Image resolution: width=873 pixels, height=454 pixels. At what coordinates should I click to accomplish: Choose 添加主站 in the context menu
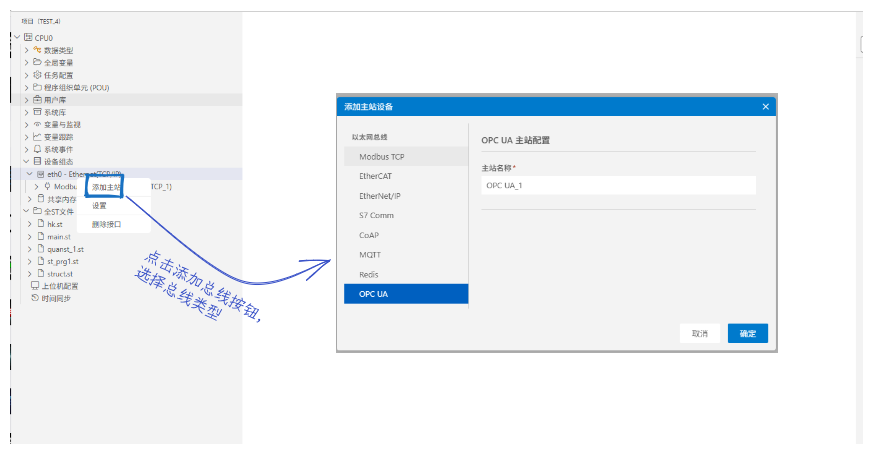106,187
